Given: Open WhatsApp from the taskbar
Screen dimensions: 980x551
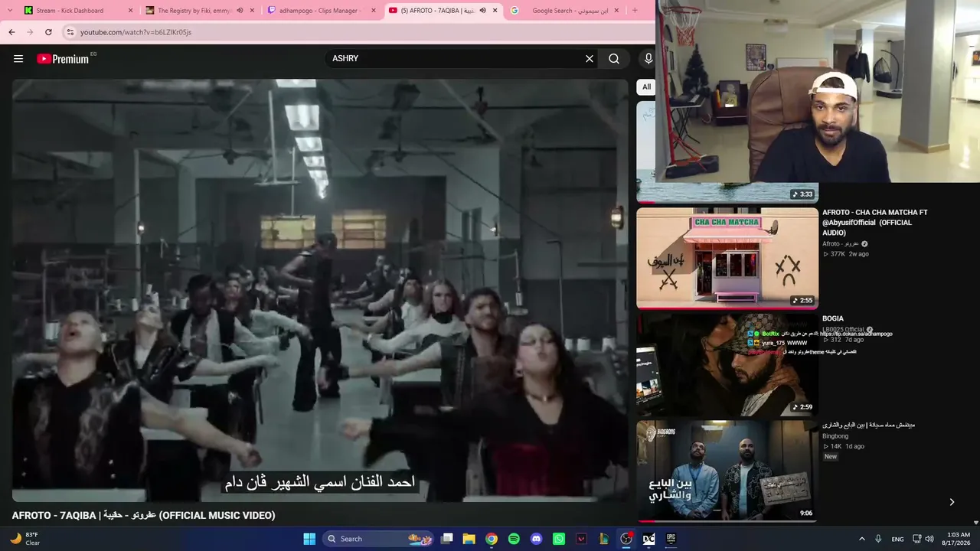Looking at the screenshot, I should [x=559, y=539].
